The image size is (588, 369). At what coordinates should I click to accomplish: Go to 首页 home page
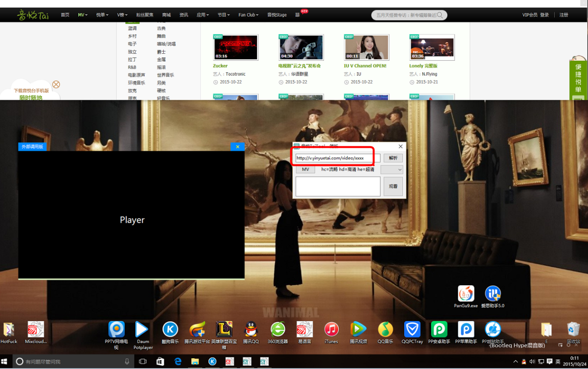[65, 15]
